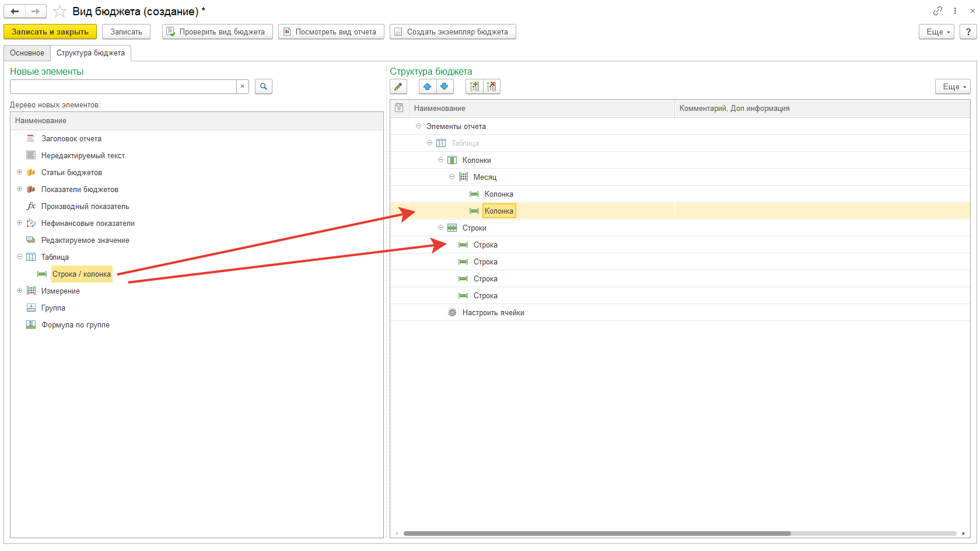The image size is (980, 551).
Task: Click the add element icon in structure toolbar
Action: point(474,87)
